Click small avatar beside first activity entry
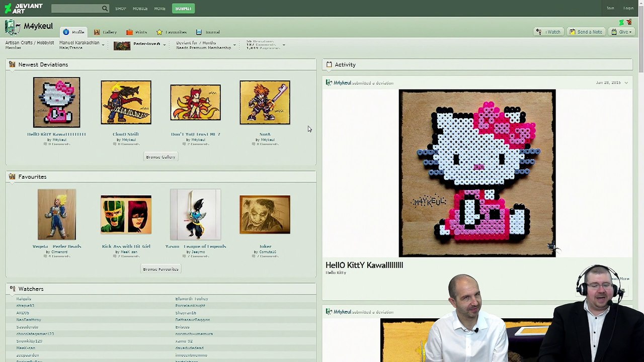644x362 pixels. point(329,82)
